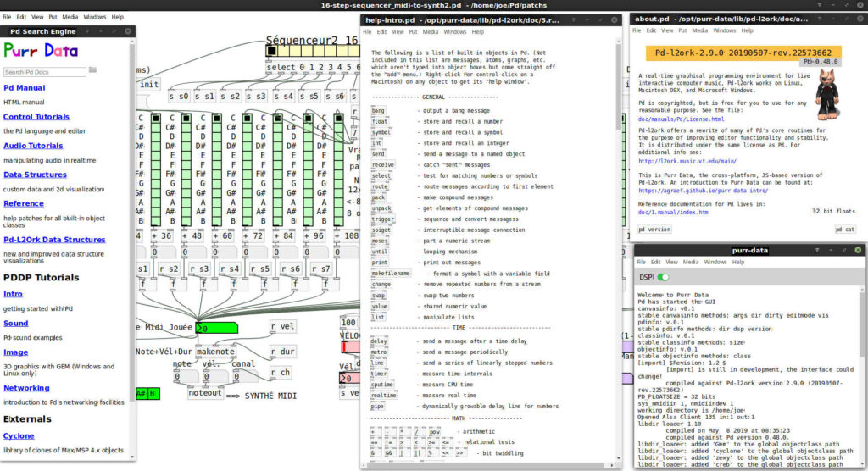The image size is (868, 471).
Task: Open Put menu in the sequencer patch window
Action: click(x=53, y=17)
